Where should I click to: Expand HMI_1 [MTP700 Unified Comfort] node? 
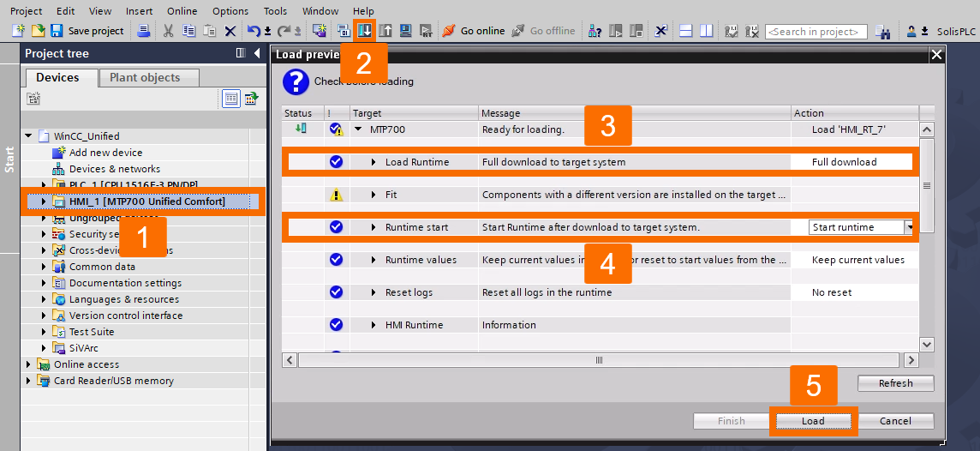(44, 201)
